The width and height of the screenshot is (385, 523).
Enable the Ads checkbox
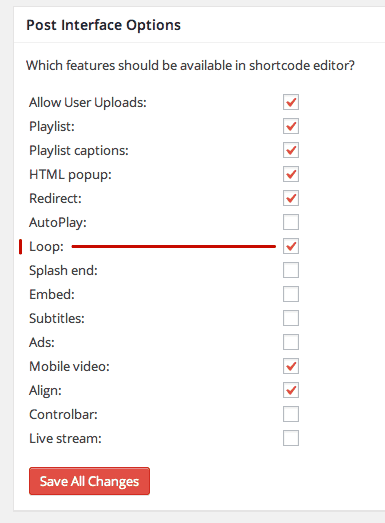(291, 342)
